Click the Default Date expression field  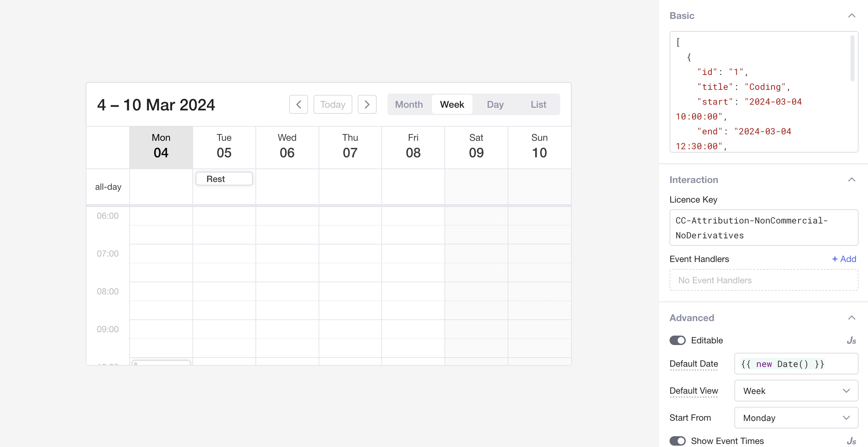coord(796,364)
